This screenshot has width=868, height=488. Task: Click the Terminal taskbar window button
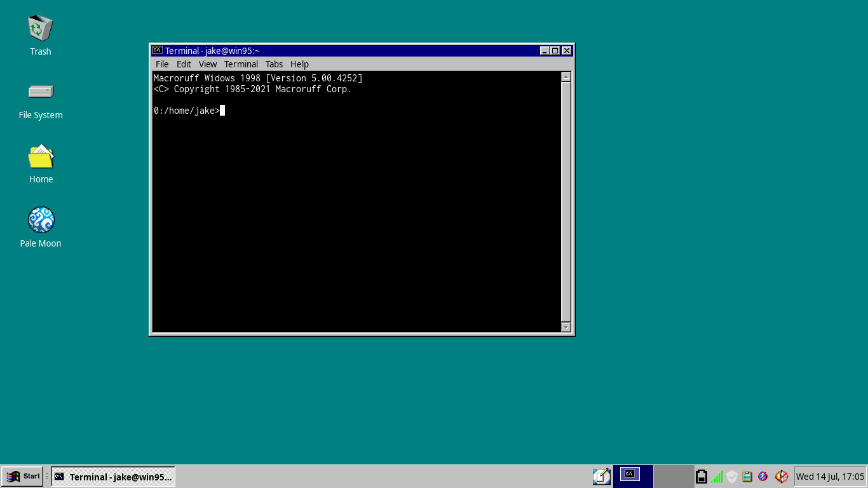point(113,477)
